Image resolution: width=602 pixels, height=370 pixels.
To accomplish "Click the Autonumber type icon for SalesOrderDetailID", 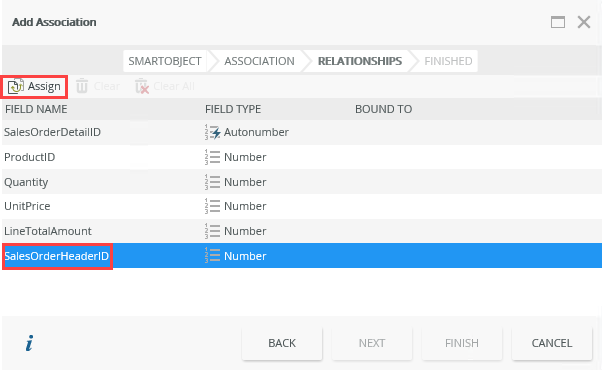I will point(213,132).
